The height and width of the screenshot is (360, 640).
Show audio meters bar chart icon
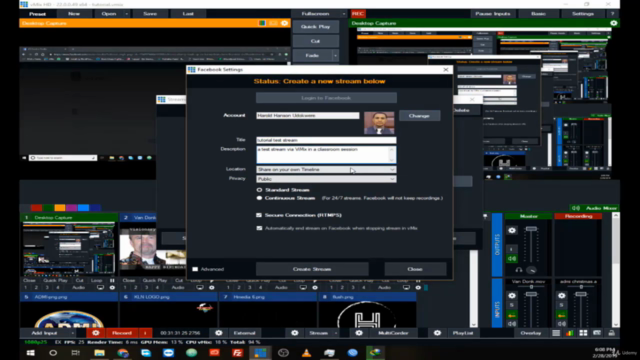569,333
